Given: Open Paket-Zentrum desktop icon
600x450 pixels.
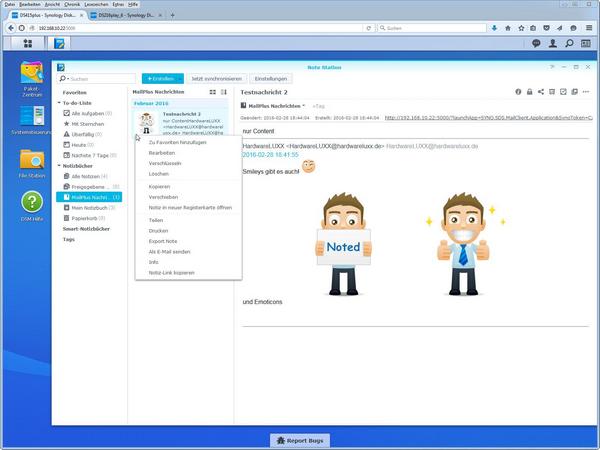Looking at the screenshot, I should pos(32,79).
